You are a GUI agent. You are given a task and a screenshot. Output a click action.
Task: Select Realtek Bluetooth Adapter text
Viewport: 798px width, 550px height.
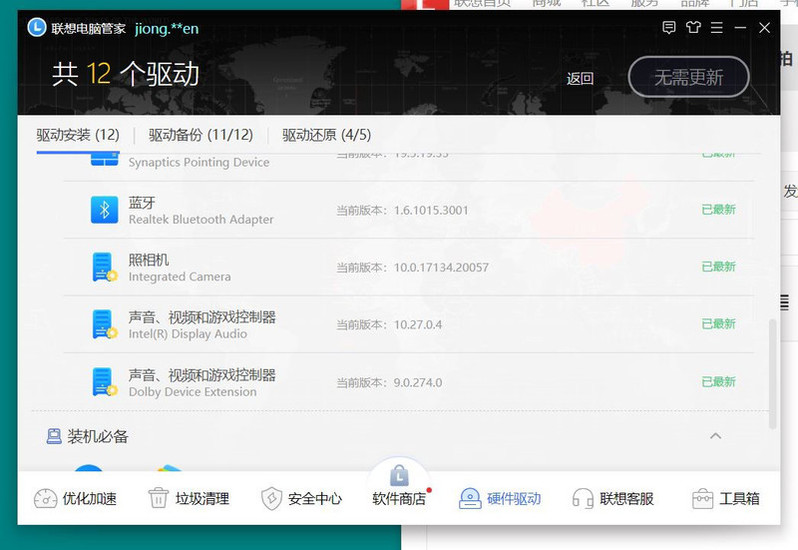click(201, 219)
